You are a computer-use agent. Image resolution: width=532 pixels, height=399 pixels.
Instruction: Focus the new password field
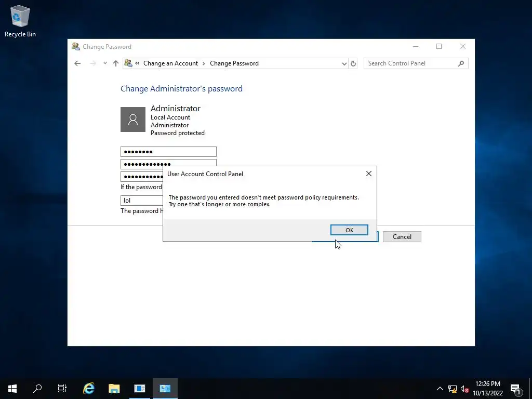(168, 163)
